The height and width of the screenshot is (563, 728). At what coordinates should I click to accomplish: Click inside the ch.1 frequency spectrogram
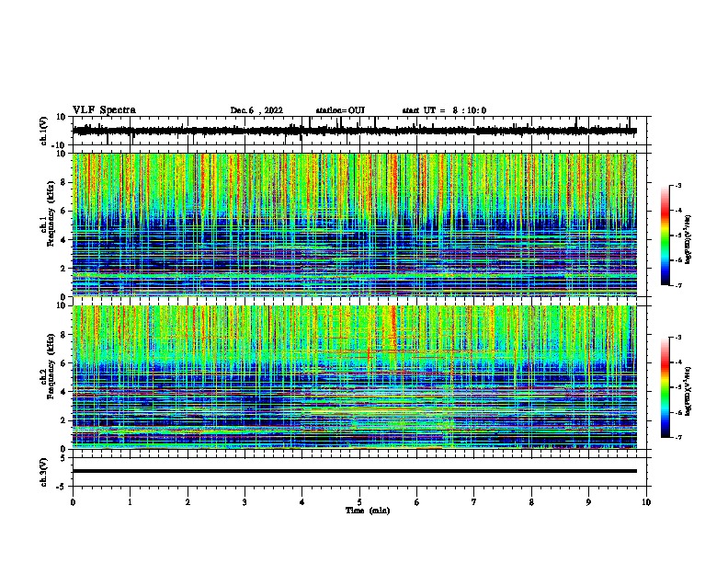coord(354,224)
